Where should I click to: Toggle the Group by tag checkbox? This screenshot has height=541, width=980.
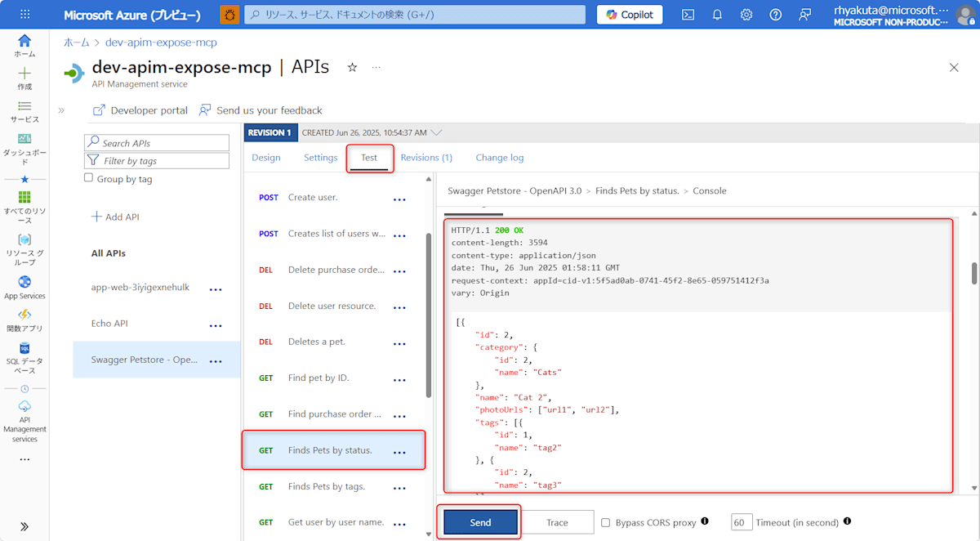click(89, 178)
